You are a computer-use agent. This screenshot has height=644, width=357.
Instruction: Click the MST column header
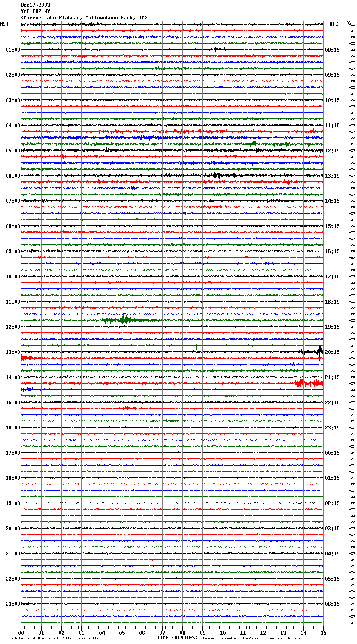pyautogui.click(x=4, y=24)
